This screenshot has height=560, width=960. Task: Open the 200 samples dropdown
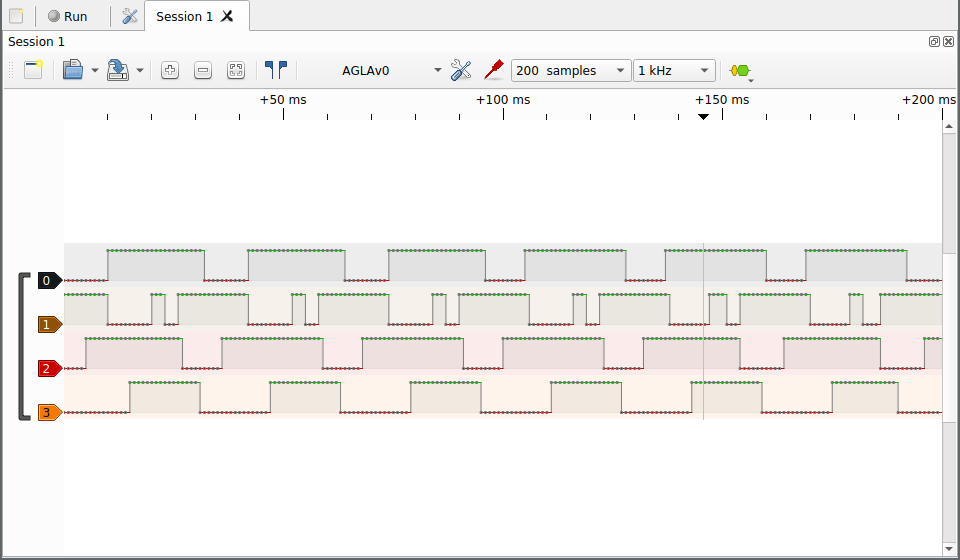[571, 70]
